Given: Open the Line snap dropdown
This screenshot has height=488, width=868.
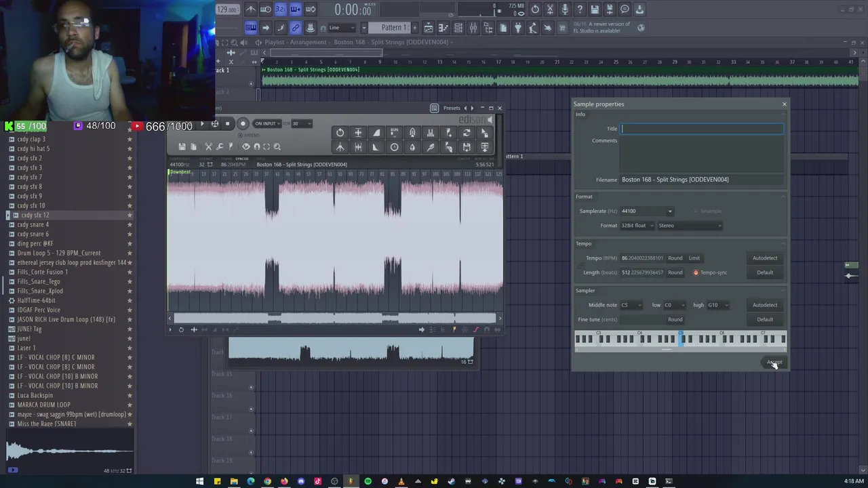Looking at the screenshot, I should 343,28.
